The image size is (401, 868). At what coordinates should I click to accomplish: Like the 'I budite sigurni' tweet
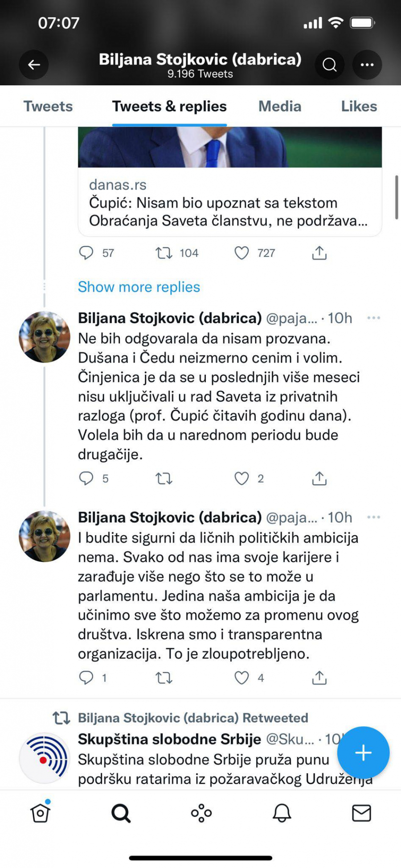point(242,678)
